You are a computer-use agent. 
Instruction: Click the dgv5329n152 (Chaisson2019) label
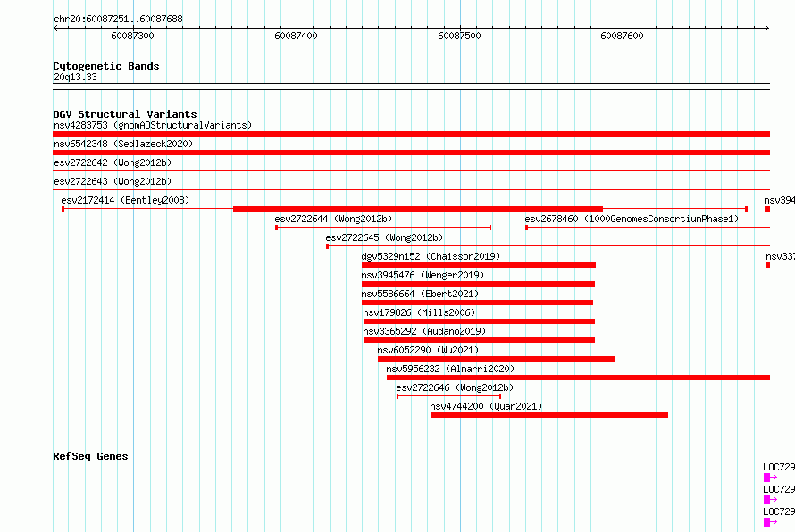(431, 256)
